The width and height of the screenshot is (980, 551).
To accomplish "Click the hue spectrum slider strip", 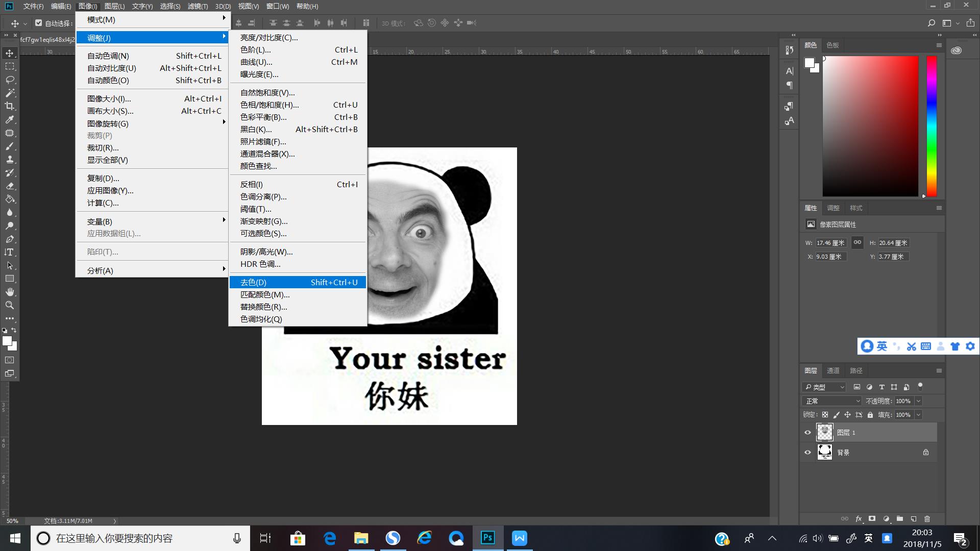I will (932, 126).
